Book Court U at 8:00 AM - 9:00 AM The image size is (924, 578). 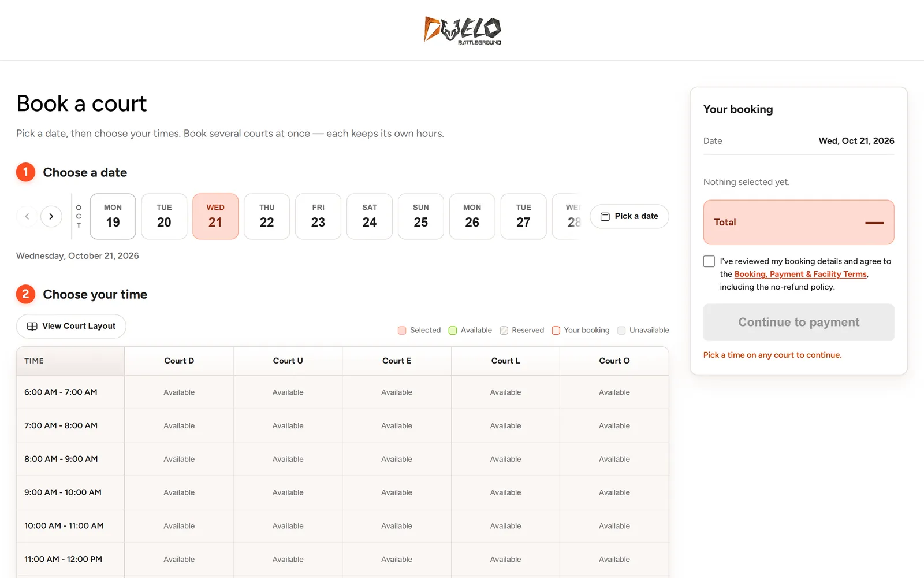tap(288, 460)
